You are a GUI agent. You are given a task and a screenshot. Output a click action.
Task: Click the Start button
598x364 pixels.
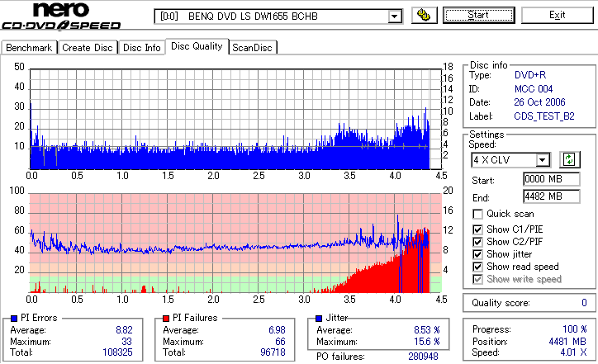pyautogui.click(x=478, y=15)
